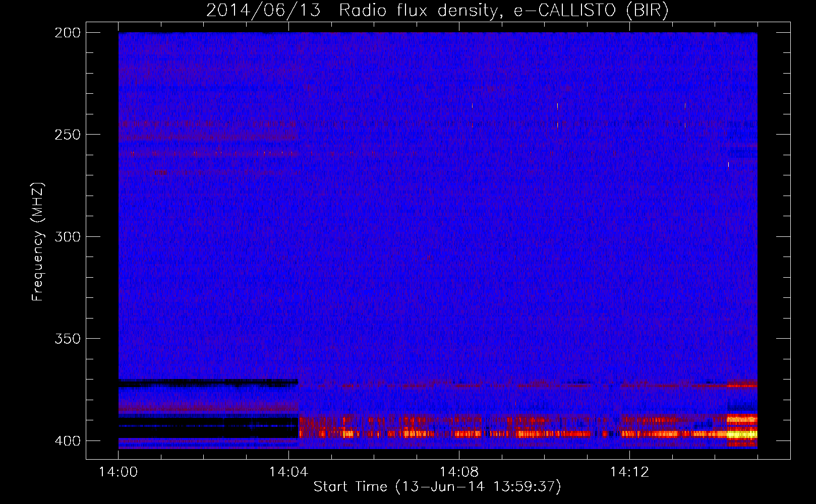Click the 14:12 time tick label
The width and height of the screenshot is (816, 504).
point(629,472)
